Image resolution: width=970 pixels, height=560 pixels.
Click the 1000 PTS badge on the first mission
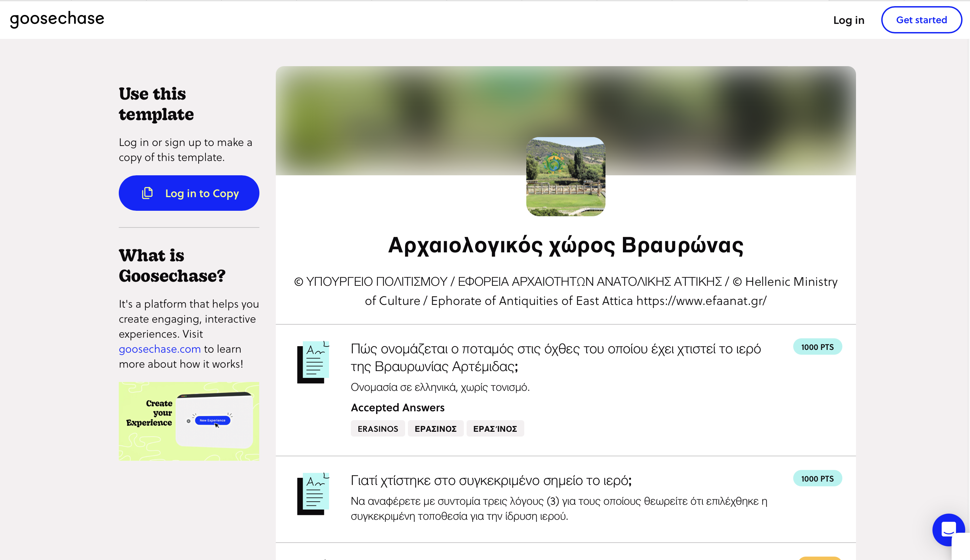[817, 347]
